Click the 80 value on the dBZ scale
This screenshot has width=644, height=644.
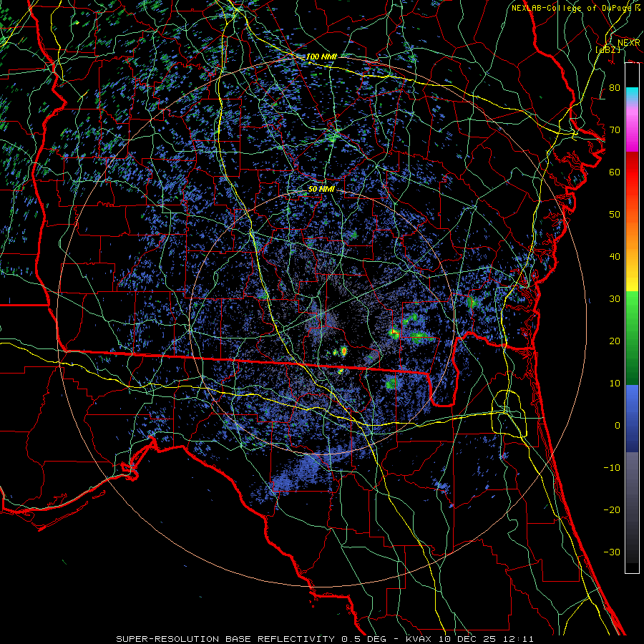click(615, 88)
